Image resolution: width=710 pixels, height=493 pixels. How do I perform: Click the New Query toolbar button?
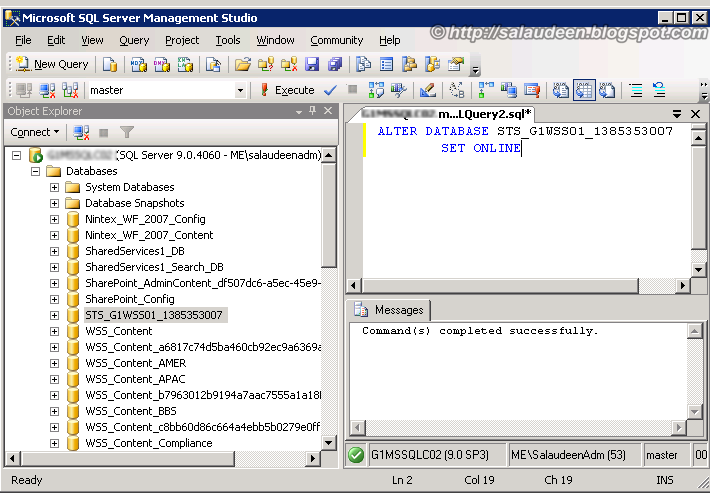52,65
